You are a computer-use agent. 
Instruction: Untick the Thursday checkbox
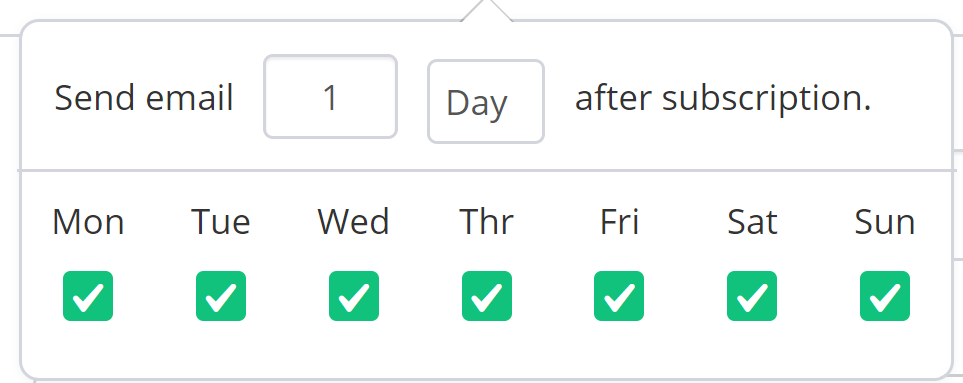click(486, 296)
